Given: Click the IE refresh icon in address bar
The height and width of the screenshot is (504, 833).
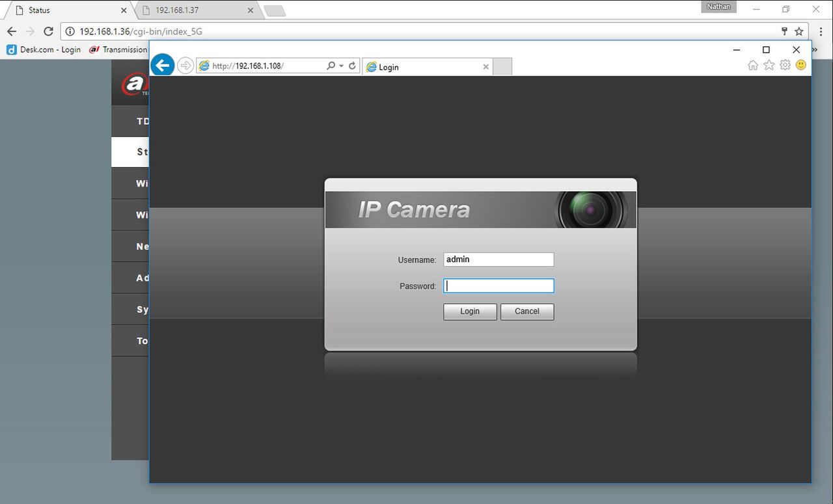Looking at the screenshot, I should click(x=352, y=66).
